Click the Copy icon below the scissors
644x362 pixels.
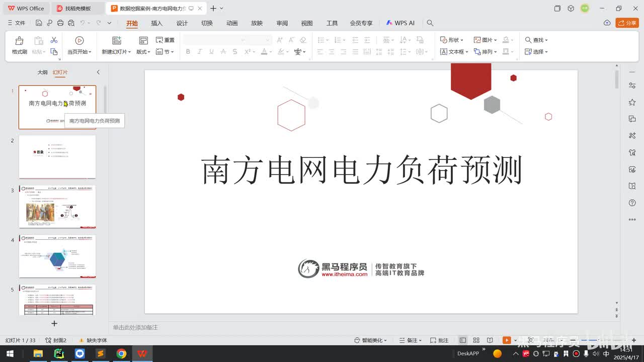[54, 52]
